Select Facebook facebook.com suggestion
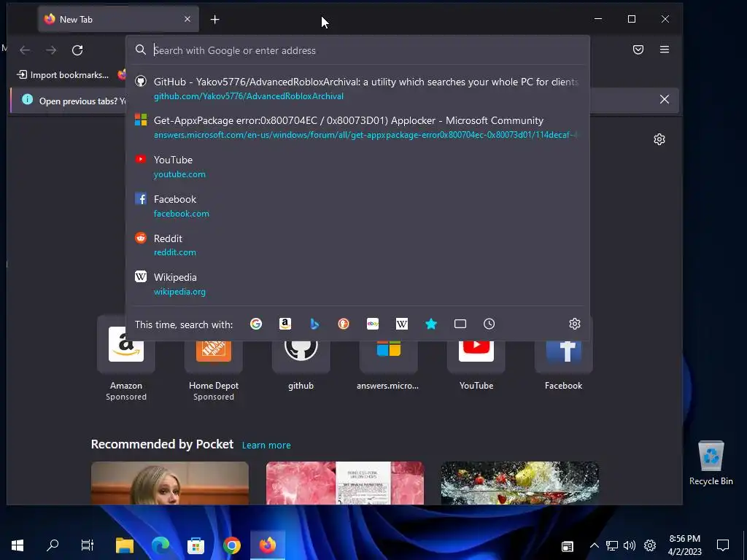 [357, 206]
